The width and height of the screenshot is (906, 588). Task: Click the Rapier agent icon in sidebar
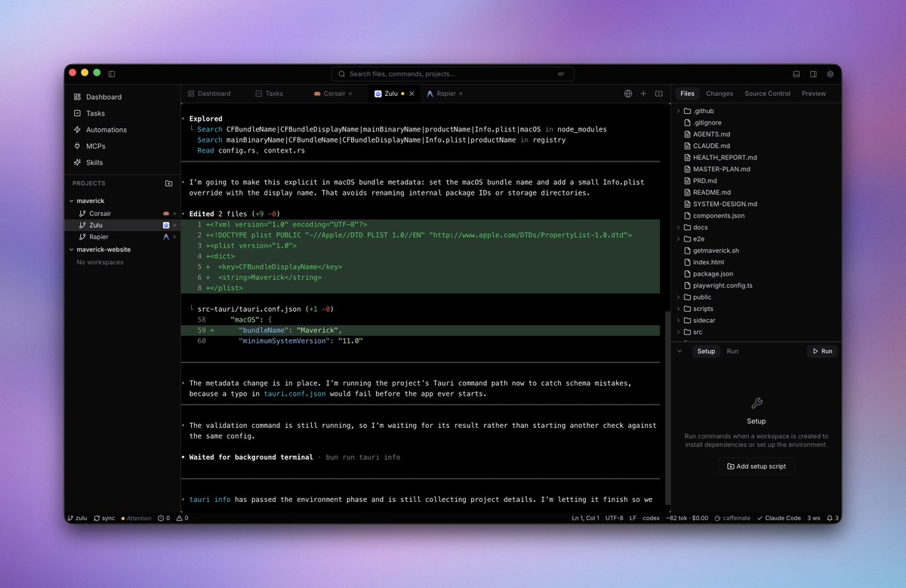point(166,236)
